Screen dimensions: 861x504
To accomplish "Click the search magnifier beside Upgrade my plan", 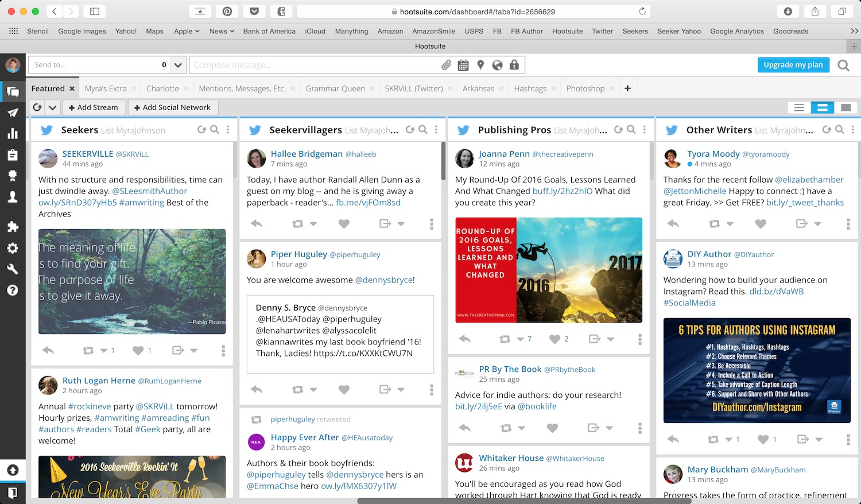I will click(x=843, y=65).
